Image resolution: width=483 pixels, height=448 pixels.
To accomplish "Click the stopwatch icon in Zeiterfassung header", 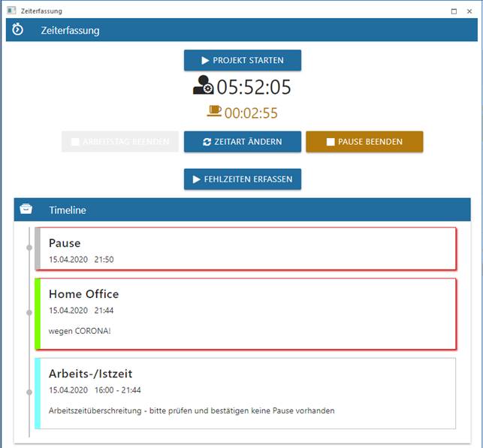I will pyautogui.click(x=18, y=30).
